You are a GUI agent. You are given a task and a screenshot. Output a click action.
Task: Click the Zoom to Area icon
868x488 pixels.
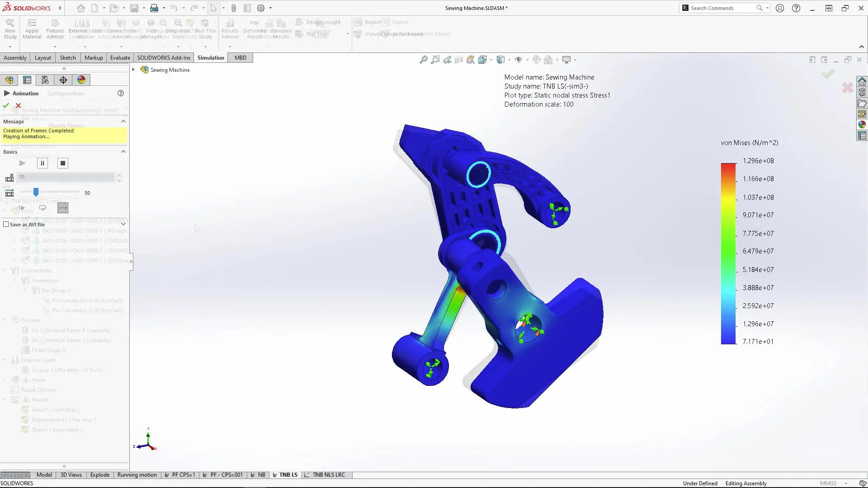click(435, 60)
